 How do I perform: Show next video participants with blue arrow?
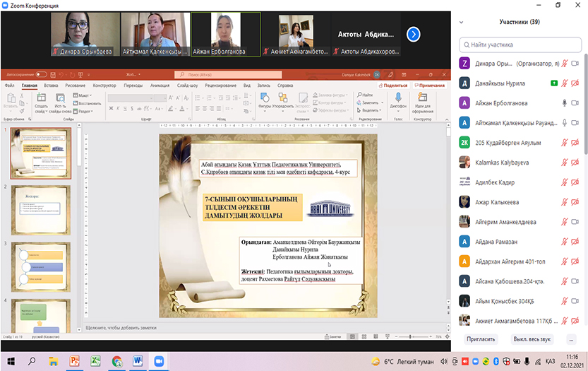pyautogui.click(x=414, y=34)
